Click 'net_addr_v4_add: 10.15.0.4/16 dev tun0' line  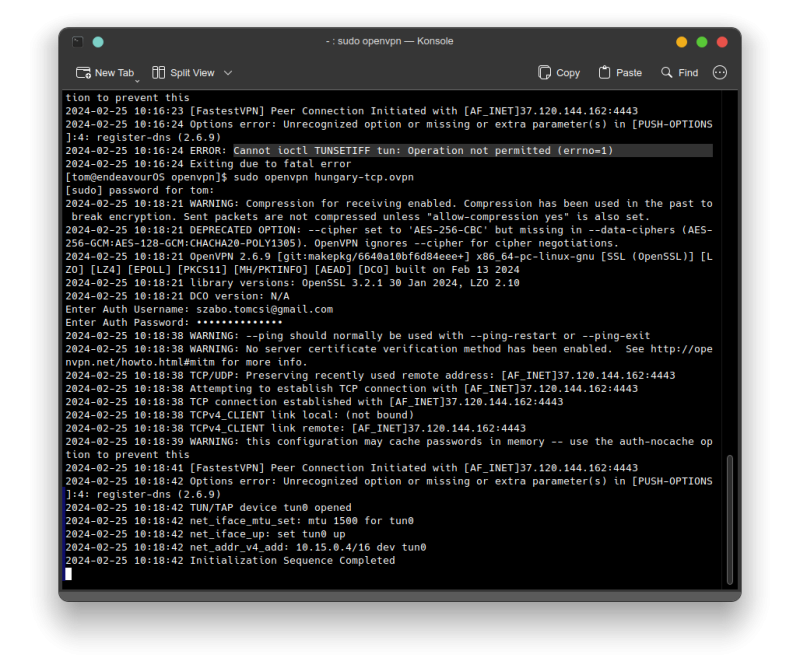click(245, 547)
